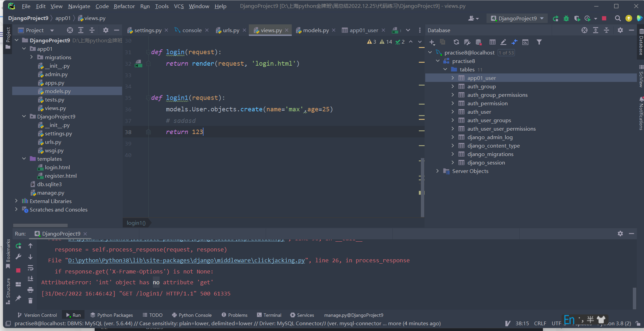Pin the Run tab
Screen dimensions: 644x331
[18, 298]
